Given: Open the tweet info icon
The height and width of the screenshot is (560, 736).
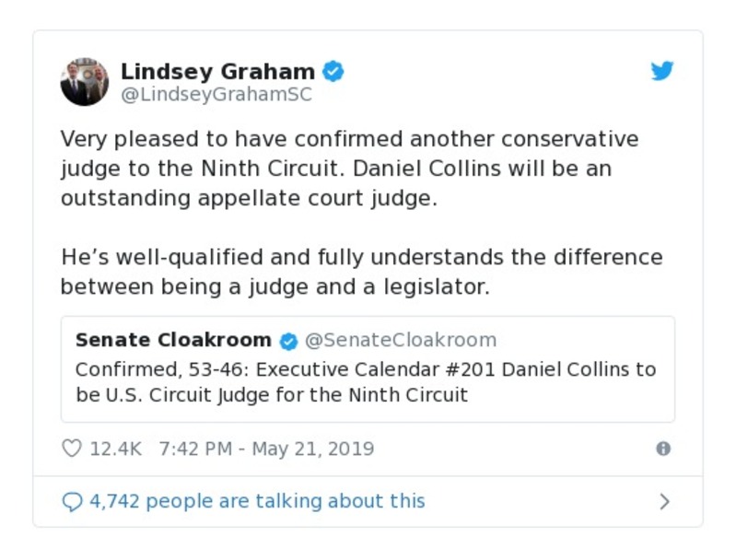Looking at the screenshot, I should pos(662,449).
